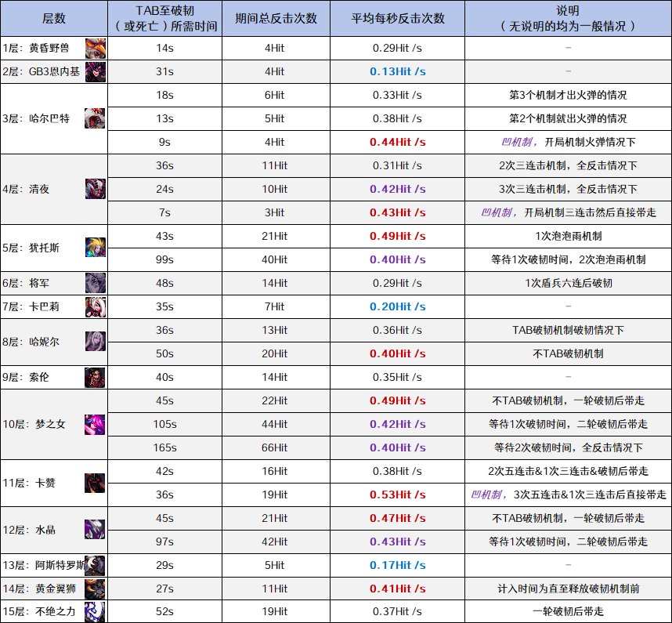Click the blue 0.17Hit /s value
672x623 pixels.
[397, 565]
